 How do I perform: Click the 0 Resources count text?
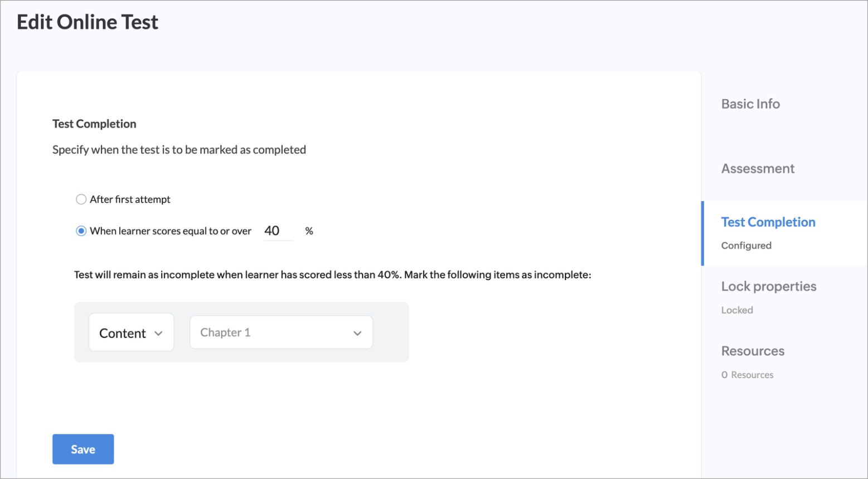(747, 375)
